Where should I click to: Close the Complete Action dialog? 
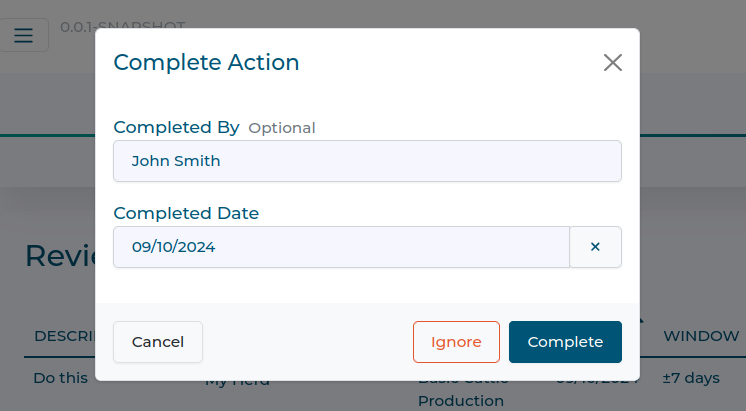click(613, 63)
